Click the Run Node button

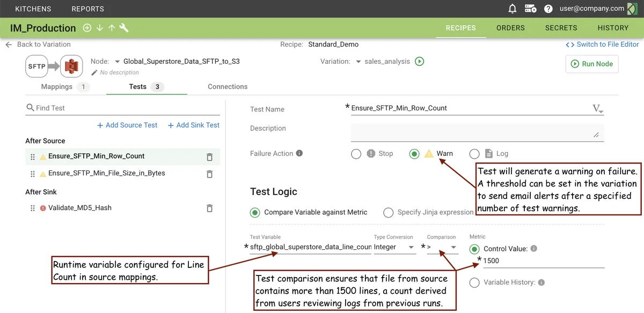pos(592,64)
